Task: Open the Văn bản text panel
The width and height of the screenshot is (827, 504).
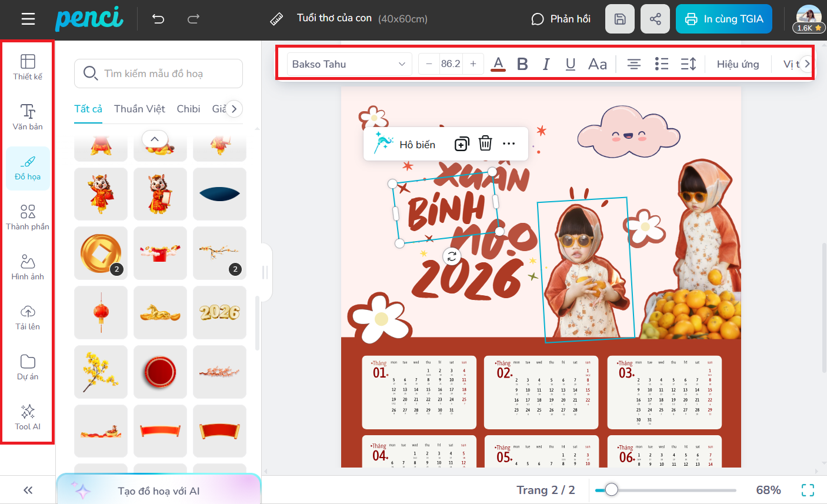Action: coord(28,117)
